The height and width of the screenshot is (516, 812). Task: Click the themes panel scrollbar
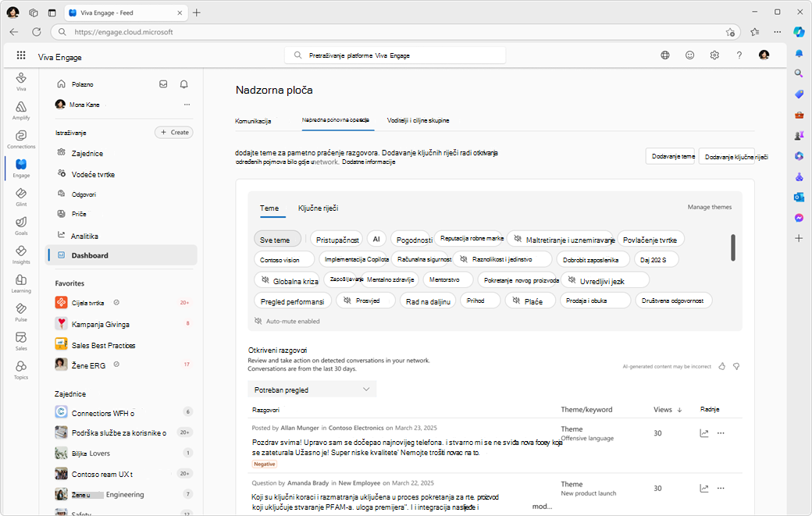[x=733, y=247]
